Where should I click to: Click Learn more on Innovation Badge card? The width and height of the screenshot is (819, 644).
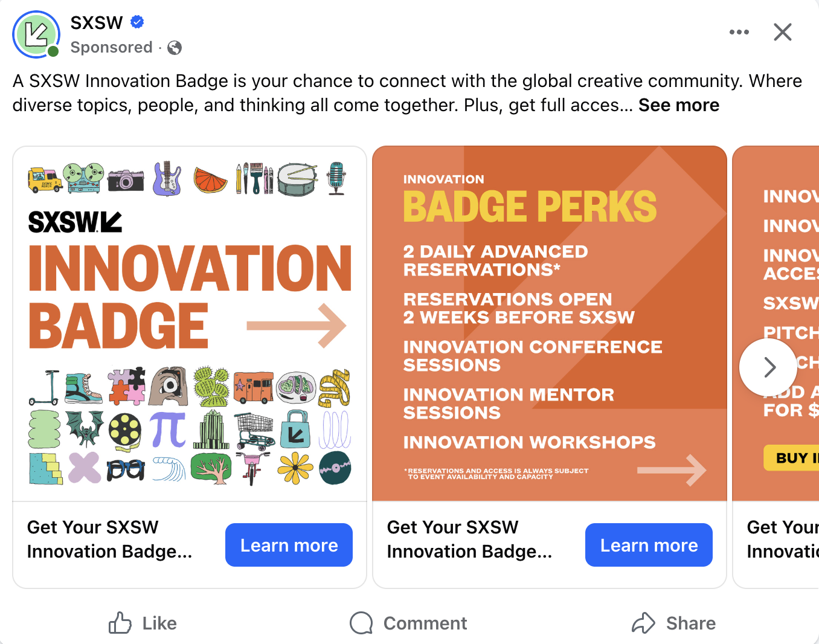289,545
